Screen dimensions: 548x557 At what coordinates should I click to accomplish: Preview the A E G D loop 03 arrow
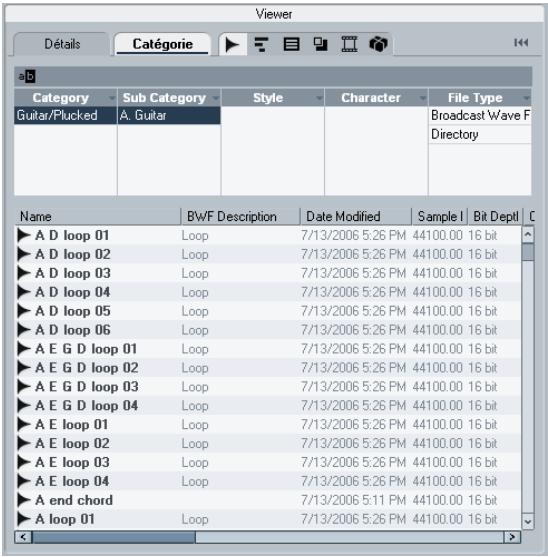24,386
